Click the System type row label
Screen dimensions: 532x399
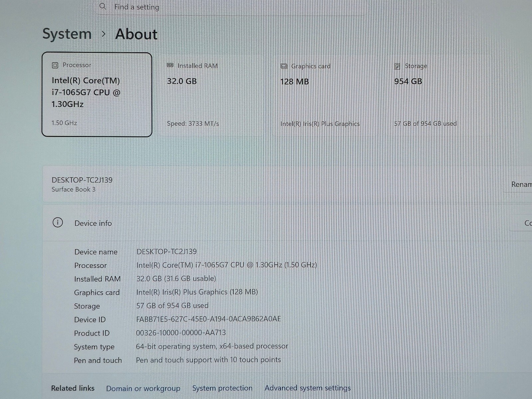94,347
